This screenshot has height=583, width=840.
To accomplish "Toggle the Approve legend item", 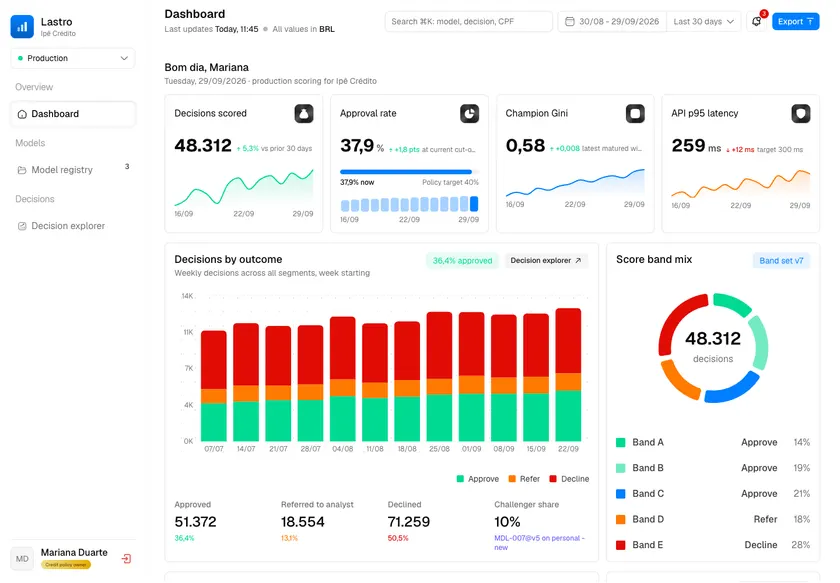I will point(477,479).
